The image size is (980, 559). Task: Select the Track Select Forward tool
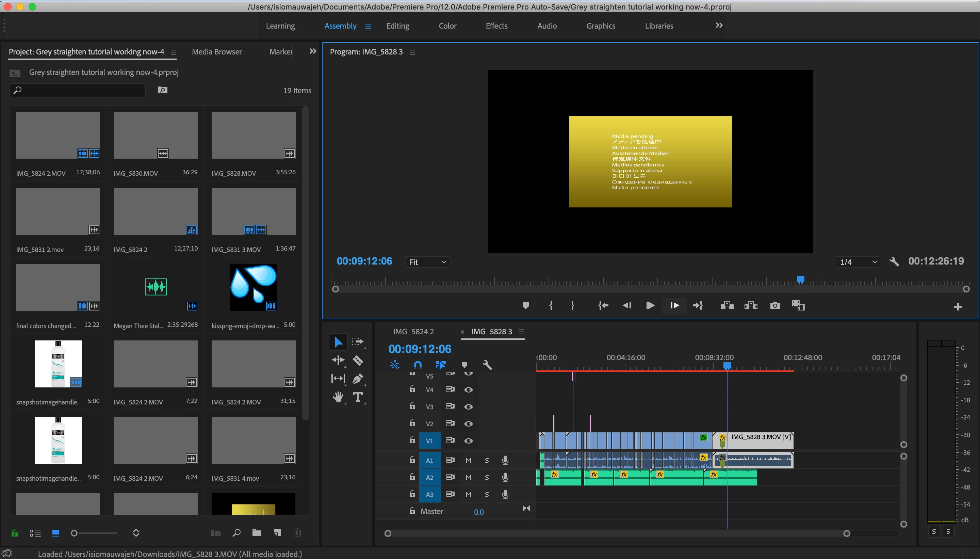point(358,341)
